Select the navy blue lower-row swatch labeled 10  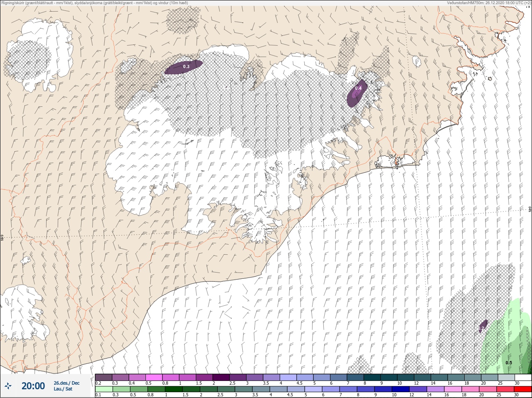click(401, 389)
